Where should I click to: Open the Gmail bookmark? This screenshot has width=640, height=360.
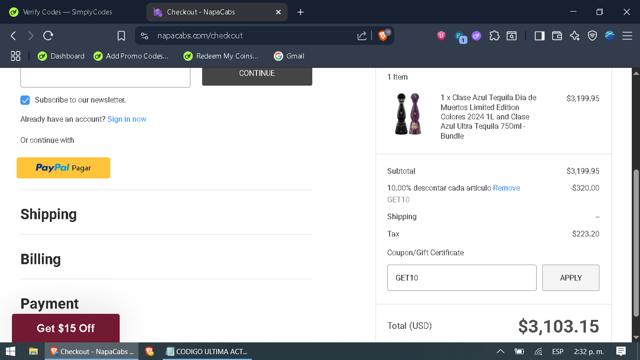click(289, 56)
